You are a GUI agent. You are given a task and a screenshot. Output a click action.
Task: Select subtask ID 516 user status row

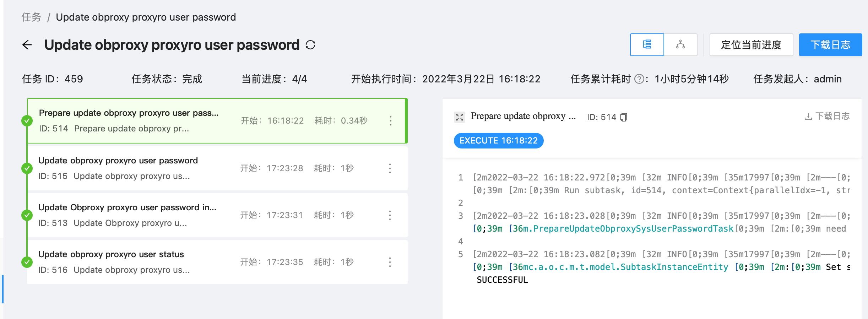[217, 262]
